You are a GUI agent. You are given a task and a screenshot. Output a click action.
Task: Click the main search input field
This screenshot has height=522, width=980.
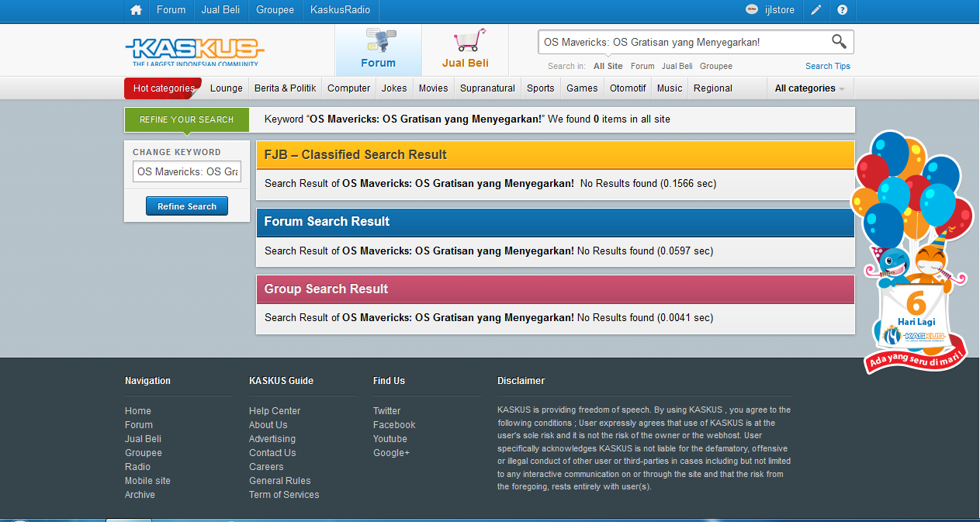683,42
